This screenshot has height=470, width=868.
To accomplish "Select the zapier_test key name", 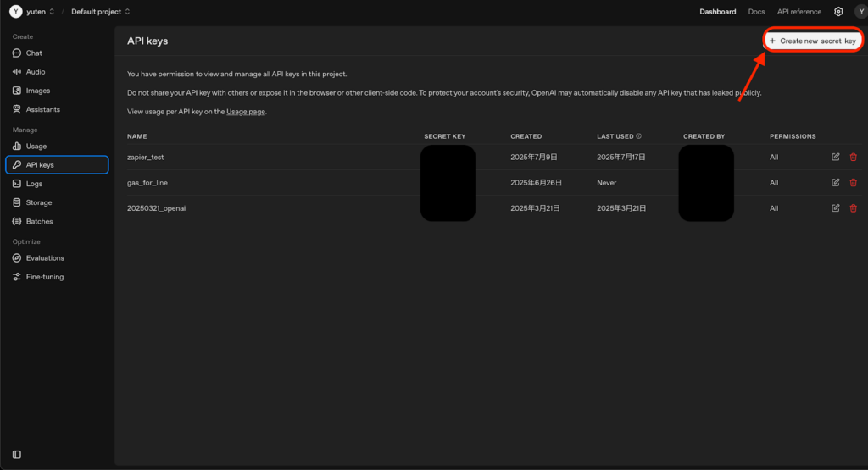I will click(146, 157).
